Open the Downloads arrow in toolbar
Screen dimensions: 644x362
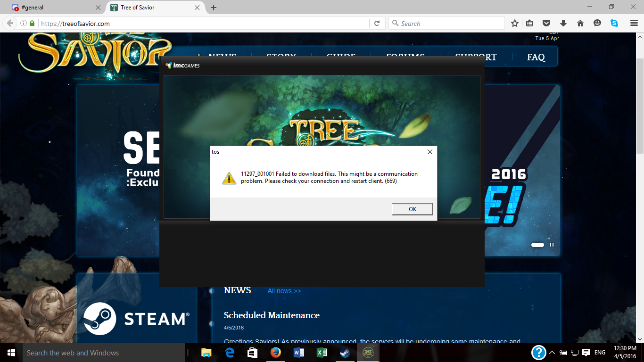pos(563,23)
